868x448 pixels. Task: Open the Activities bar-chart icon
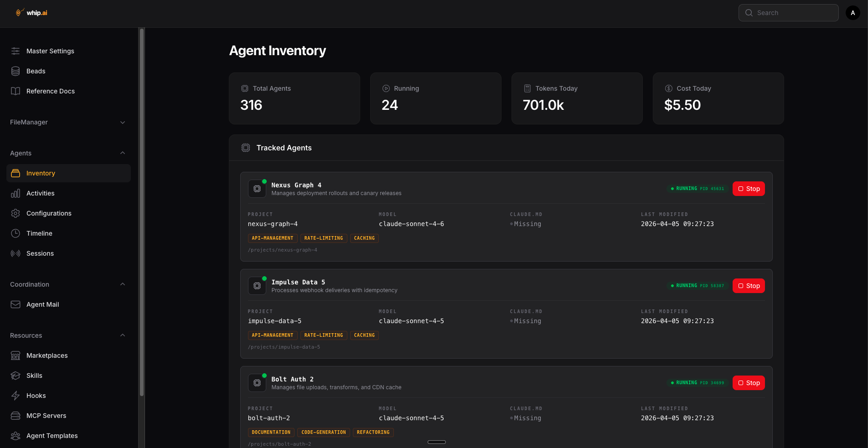coord(15,193)
